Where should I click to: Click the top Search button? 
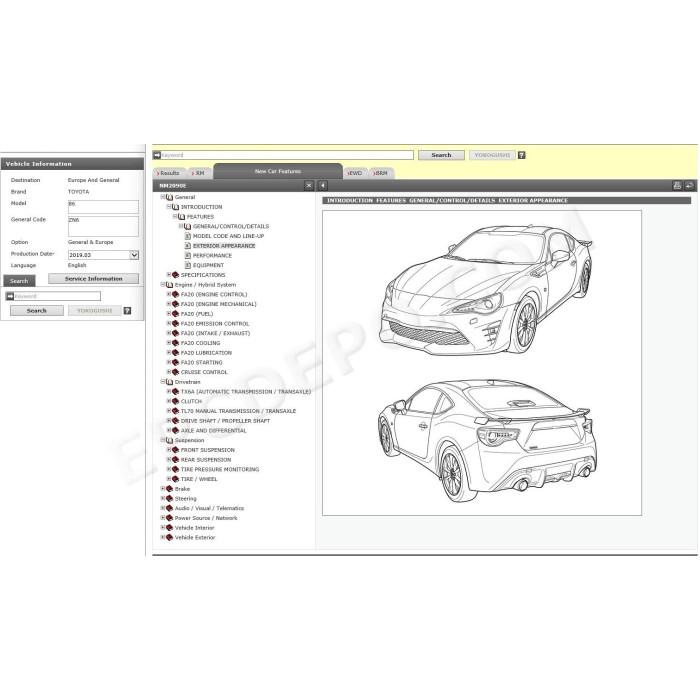tap(441, 155)
